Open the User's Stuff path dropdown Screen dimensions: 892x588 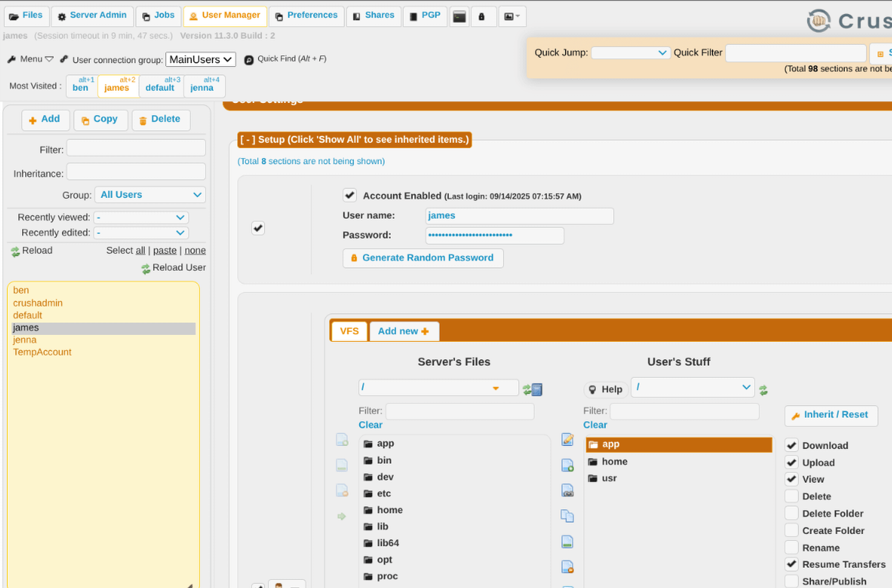[692, 387]
